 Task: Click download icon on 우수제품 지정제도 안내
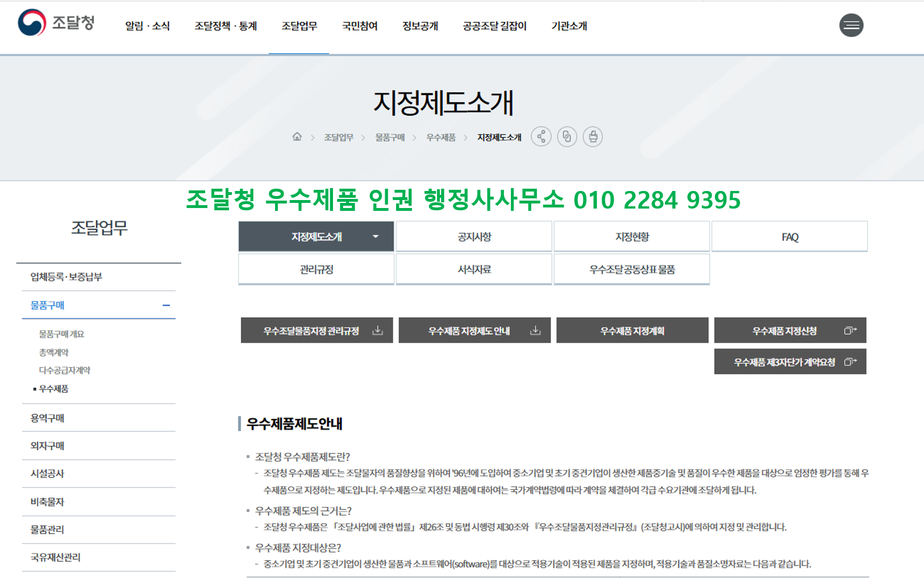pos(535,331)
